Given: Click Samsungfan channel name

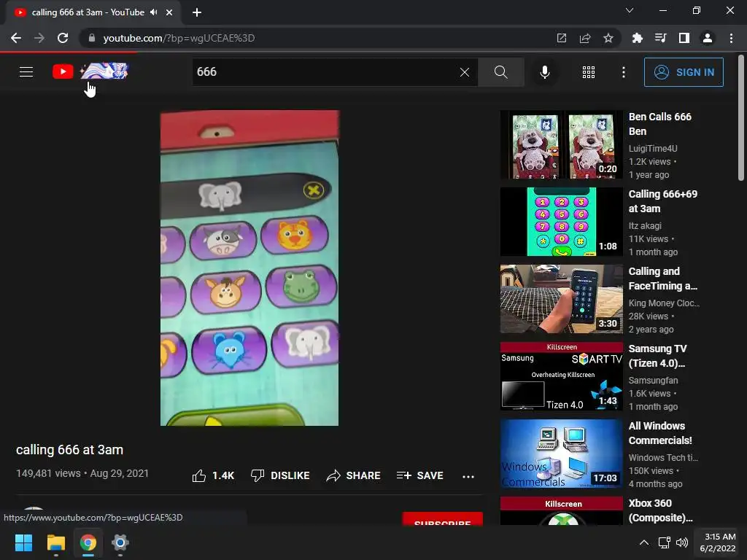Looking at the screenshot, I should tap(653, 380).
